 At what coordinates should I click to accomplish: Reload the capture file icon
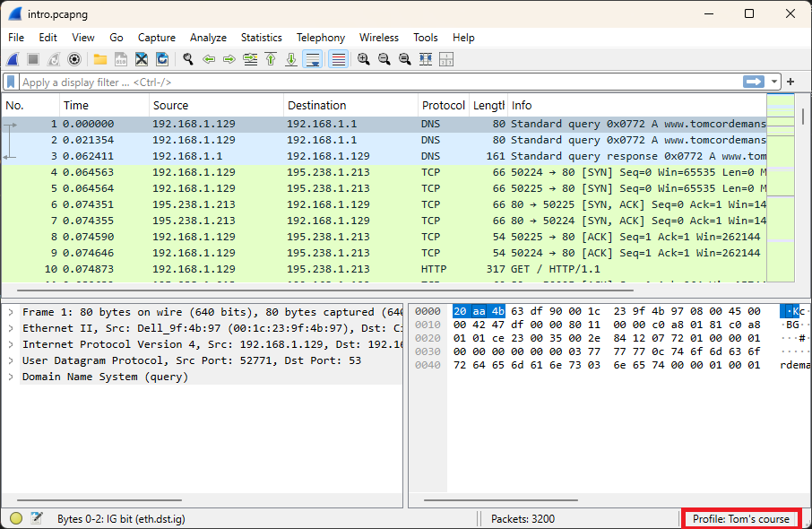(x=162, y=59)
